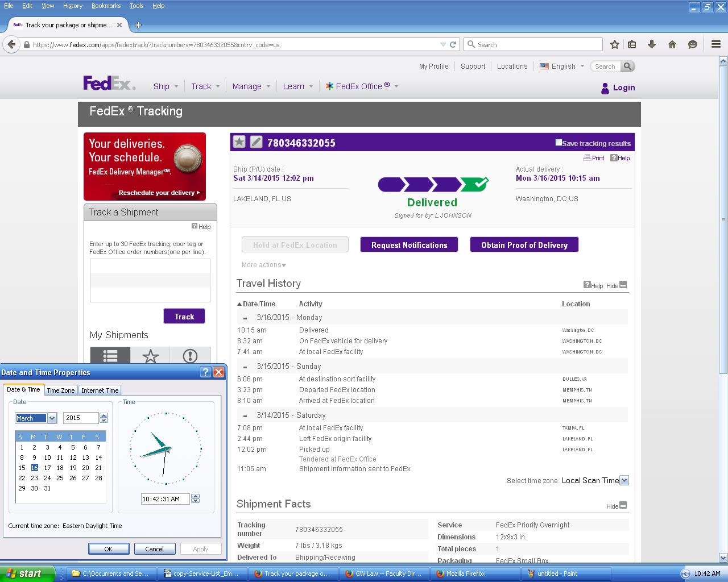
Task: Click OK in Date and Time Properties
Action: point(108,549)
